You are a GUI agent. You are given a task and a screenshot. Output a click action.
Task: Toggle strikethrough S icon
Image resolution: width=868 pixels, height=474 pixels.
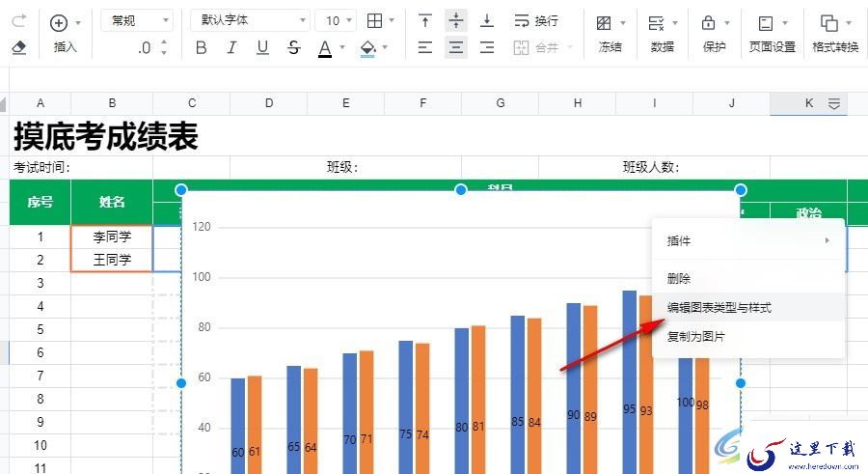tap(294, 48)
